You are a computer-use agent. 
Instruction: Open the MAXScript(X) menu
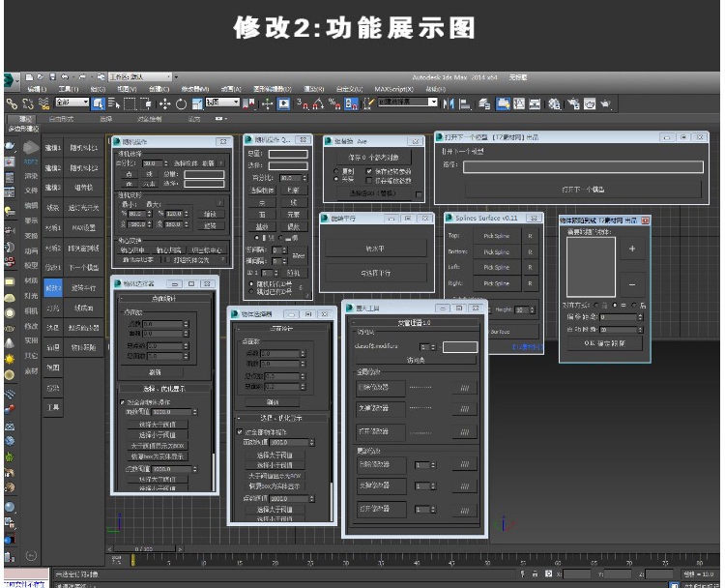coord(394,89)
